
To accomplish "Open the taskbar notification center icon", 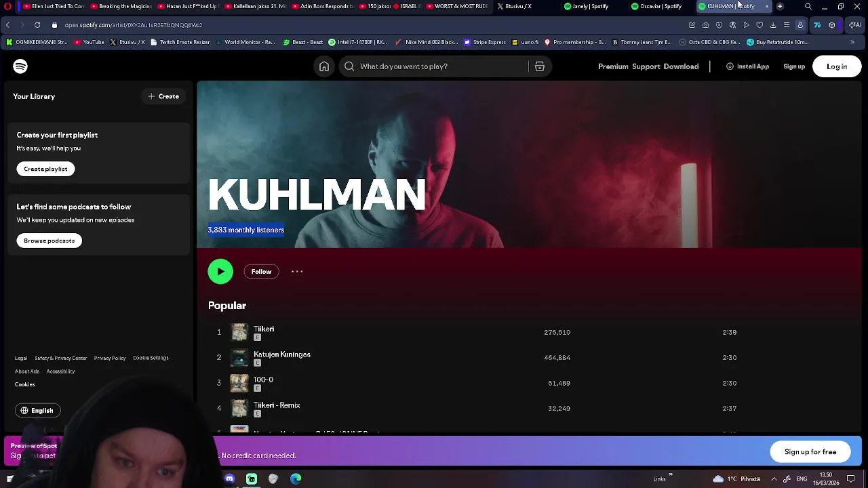I will point(850,479).
